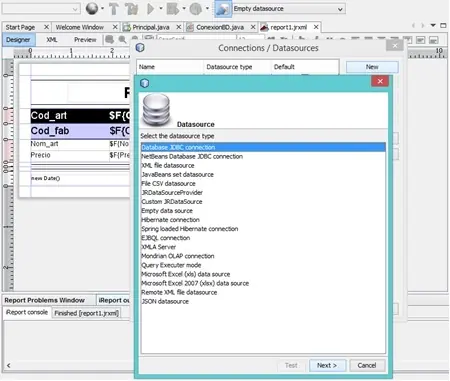Click the globe web browser toolbar icon

pyautogui.click(x=92, y=9)
